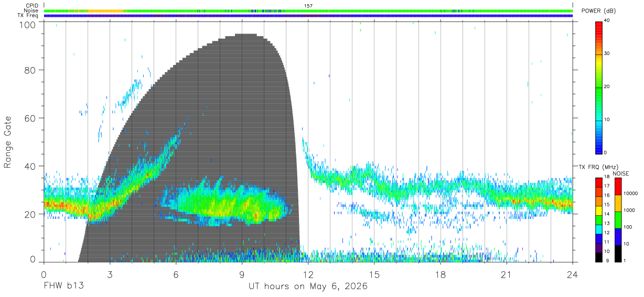Image resolution: width=644 pixels, height=297 pixels.
Task: Click the 'Noise' row label at top
Action: [x=31, y=10]
